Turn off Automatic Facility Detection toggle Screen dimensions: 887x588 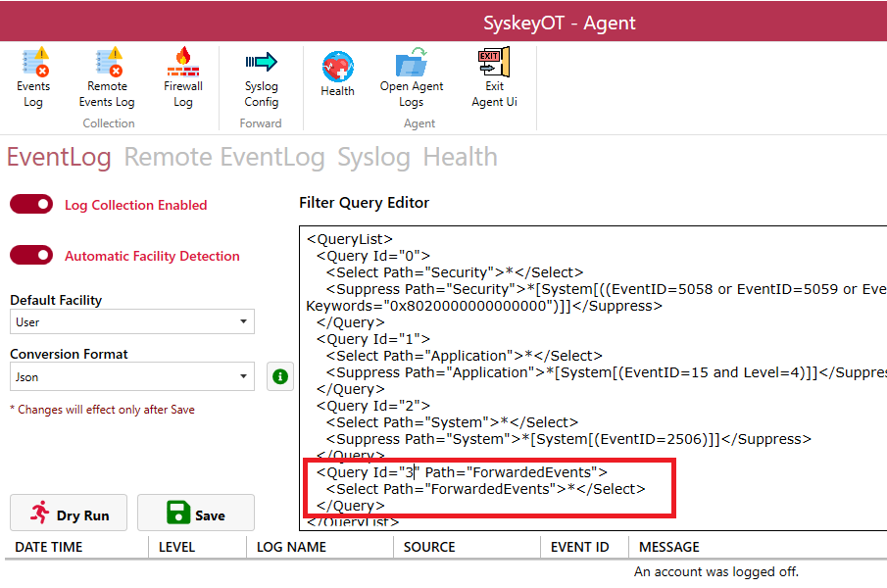click(31, 256)
